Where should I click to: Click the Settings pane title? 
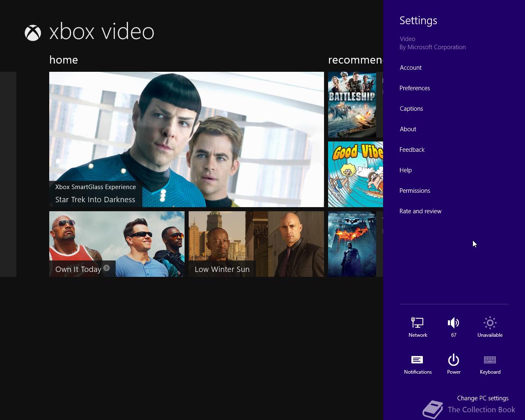[x=418, y=21]
